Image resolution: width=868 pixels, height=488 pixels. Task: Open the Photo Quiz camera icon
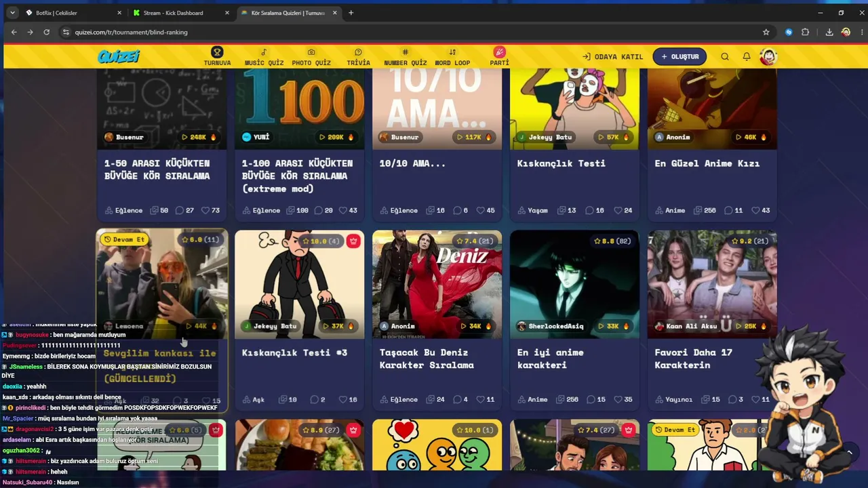[311, 52]
